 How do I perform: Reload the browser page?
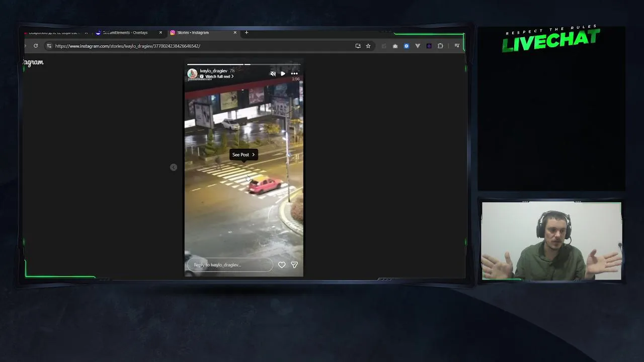click(x=36, y=46)
